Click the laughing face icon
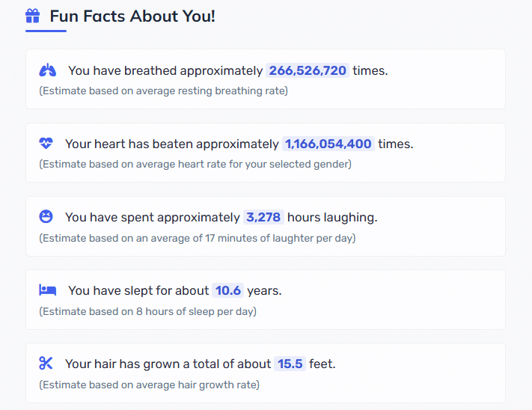This screenshot has height=410, width=532. pyautogui.click(x=46, y=216)
